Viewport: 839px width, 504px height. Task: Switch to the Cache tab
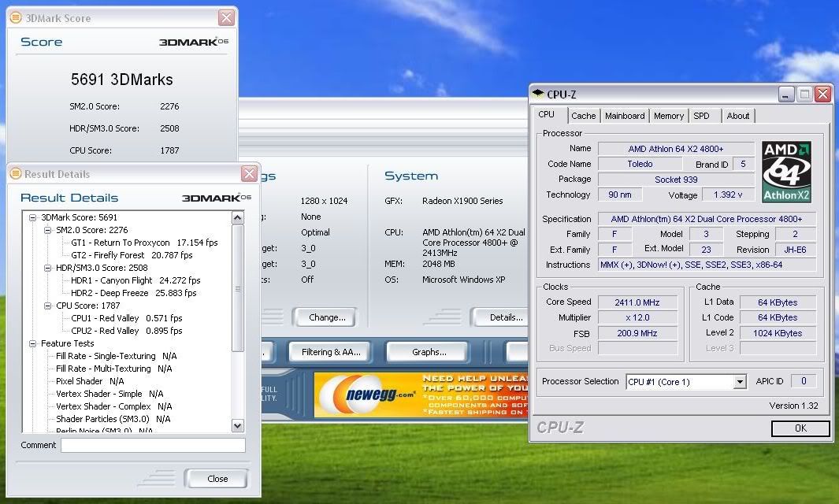point(583,116)
